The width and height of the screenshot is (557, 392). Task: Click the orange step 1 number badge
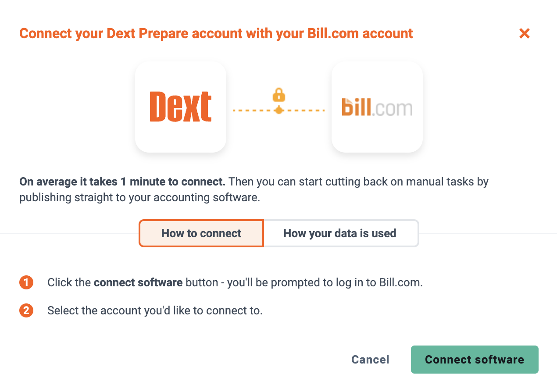coord(26,282)
